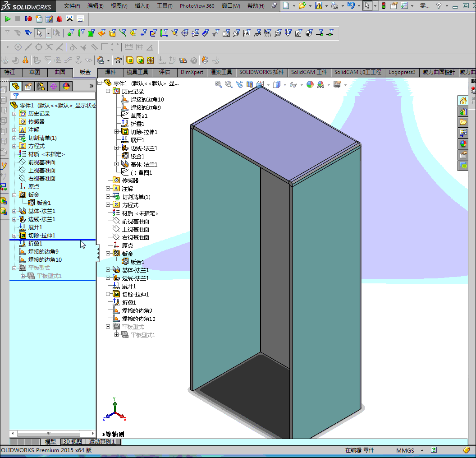
Task: Click the New Macro icon
Action: click(x=39, y=19)
